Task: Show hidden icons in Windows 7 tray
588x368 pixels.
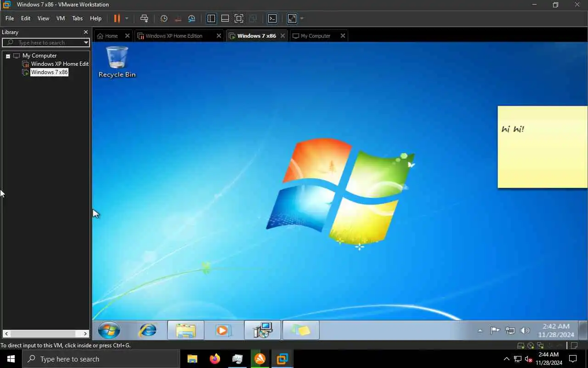Action: tap(480, 330)
